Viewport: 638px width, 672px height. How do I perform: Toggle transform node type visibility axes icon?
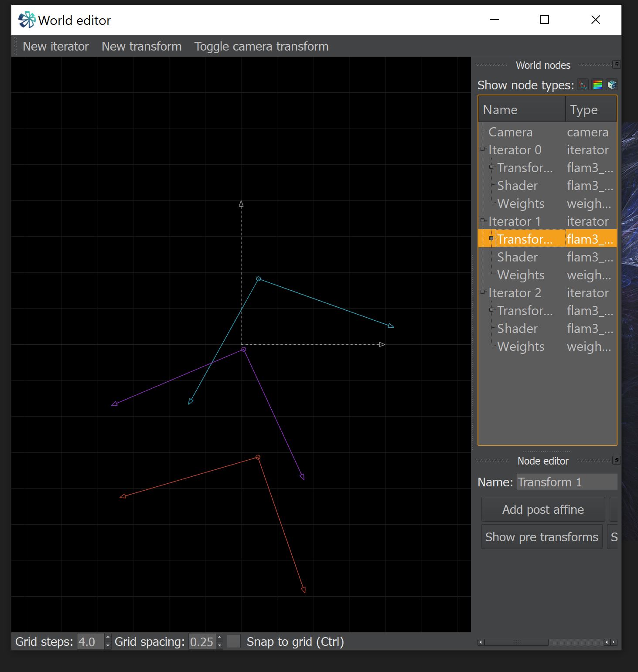tap(583, 85)
